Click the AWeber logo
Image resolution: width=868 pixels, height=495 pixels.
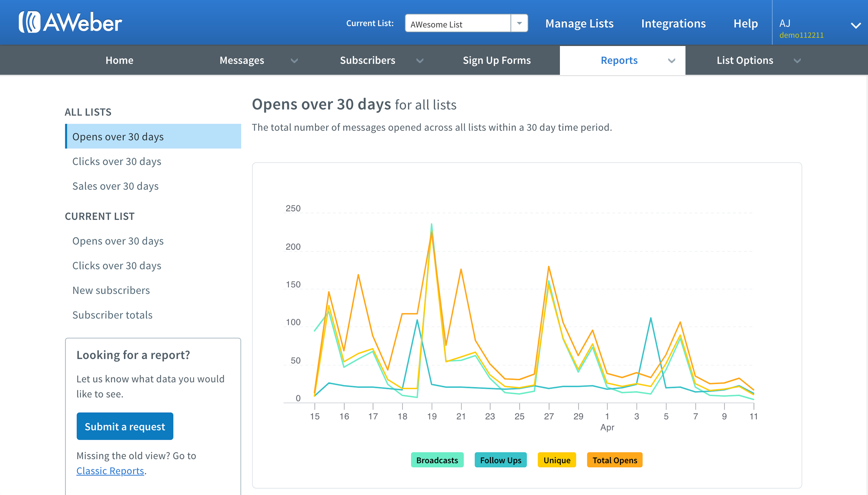(70, 23)
